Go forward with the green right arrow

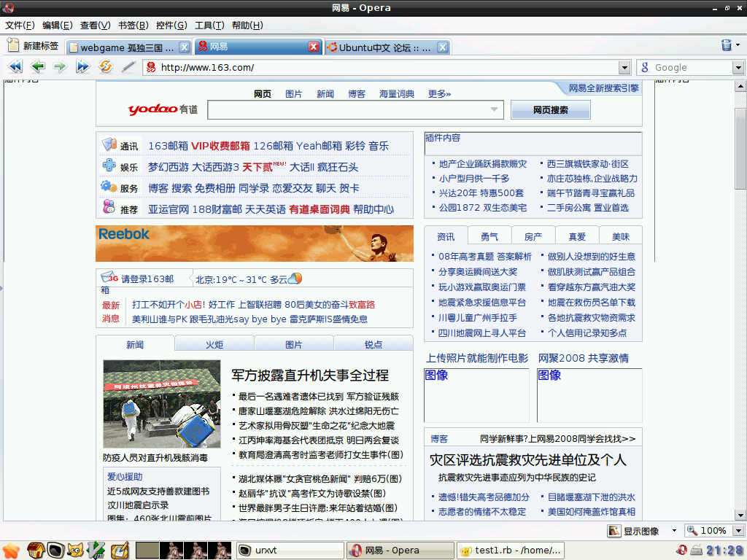click(60, 66)
